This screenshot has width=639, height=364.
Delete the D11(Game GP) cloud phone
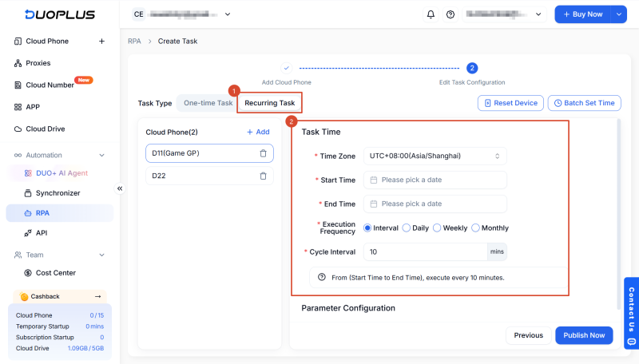[x=264, y=153]
